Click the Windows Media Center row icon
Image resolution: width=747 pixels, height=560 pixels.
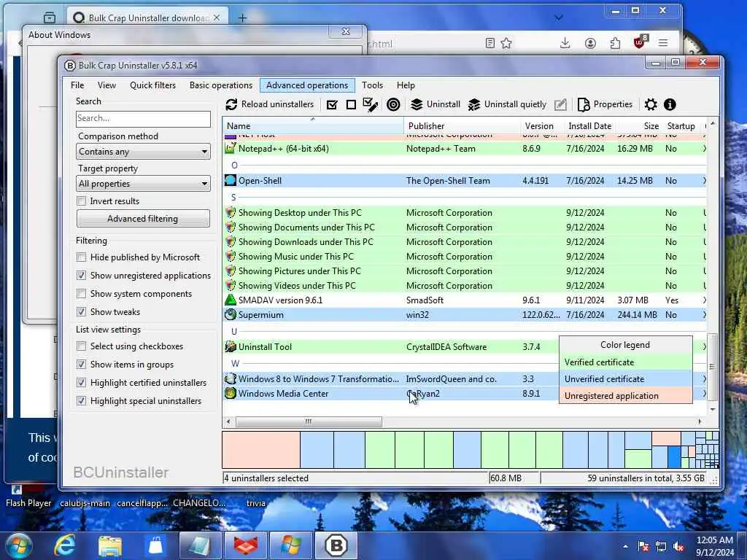tap(230, 393)
